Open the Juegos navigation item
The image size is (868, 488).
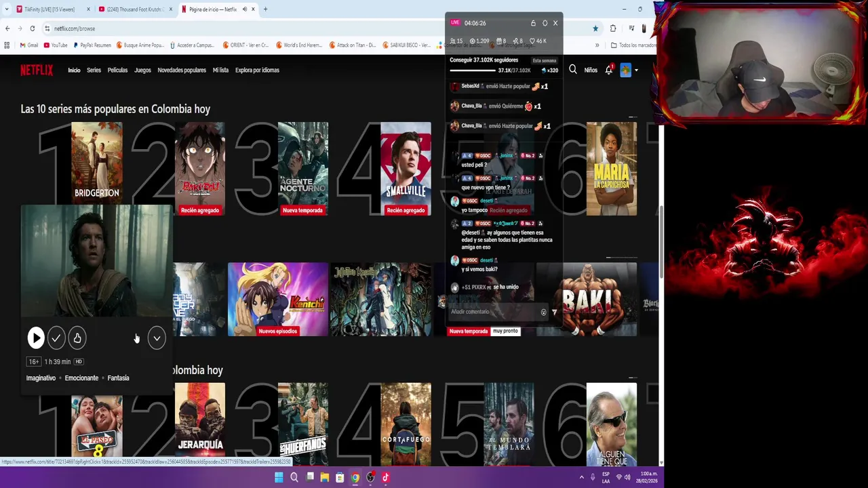point(142,70)
